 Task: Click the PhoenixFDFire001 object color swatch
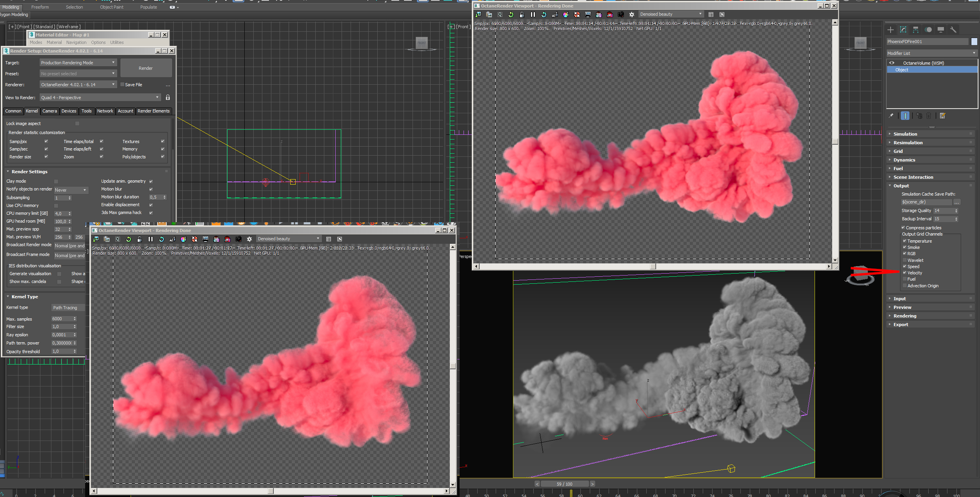pos(974,42)
